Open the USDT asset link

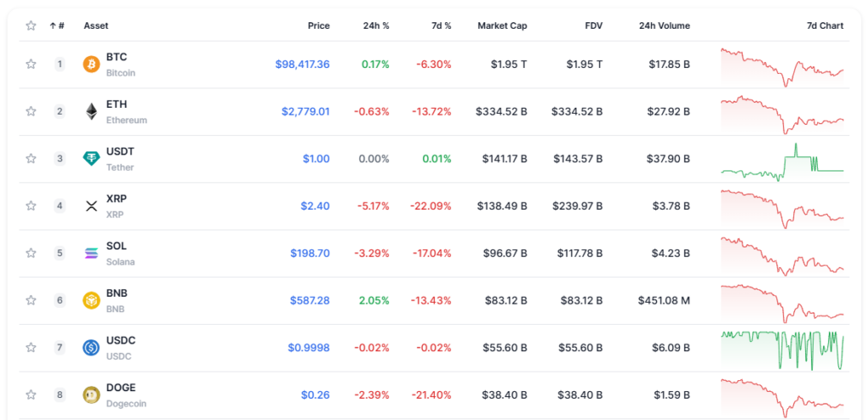pos(120,151)
